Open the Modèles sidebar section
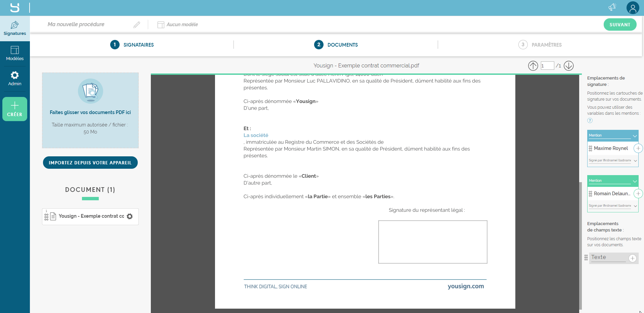Image resolution: width=644 pixels, height=313 pixels. (15, 54)
